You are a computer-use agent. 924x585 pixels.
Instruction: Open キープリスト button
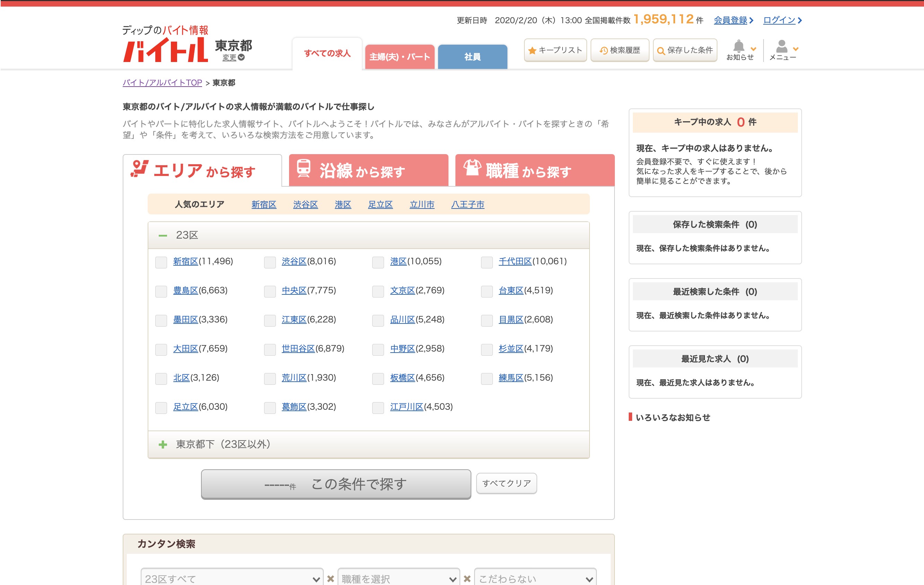[555, 50]
